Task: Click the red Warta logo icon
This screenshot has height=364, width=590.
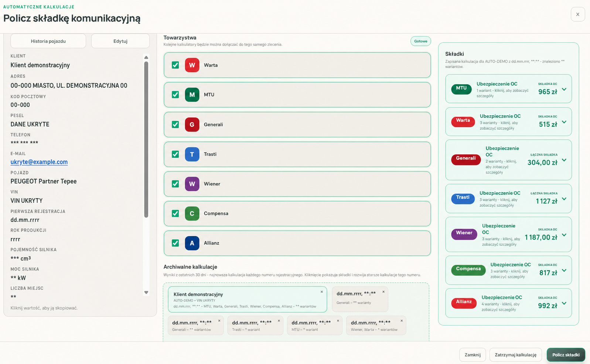Action: pos(192,65)
